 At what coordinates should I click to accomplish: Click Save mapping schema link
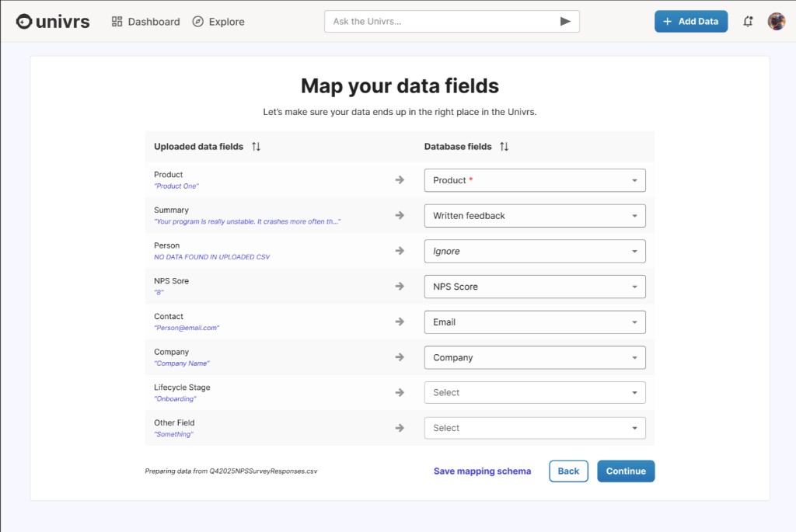[x=482, y=471]
